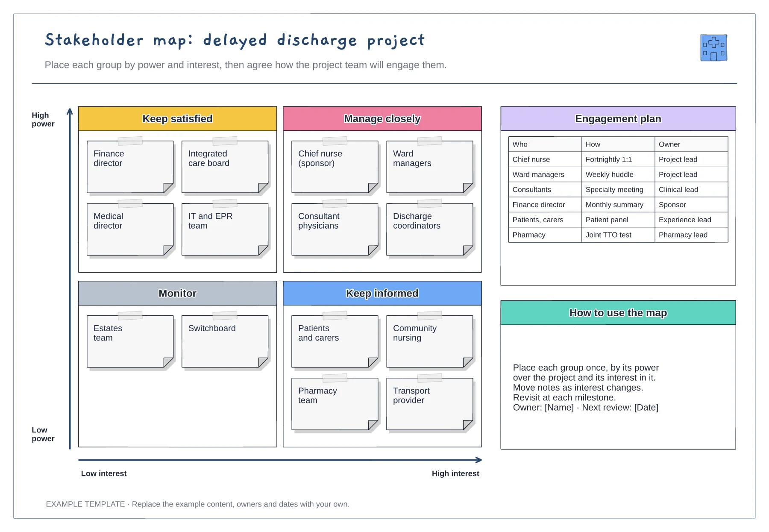The height and width of the screenshot is (532, 769).
Task: Click the Pharmacy team sticky note
Action: pos(335,404)
